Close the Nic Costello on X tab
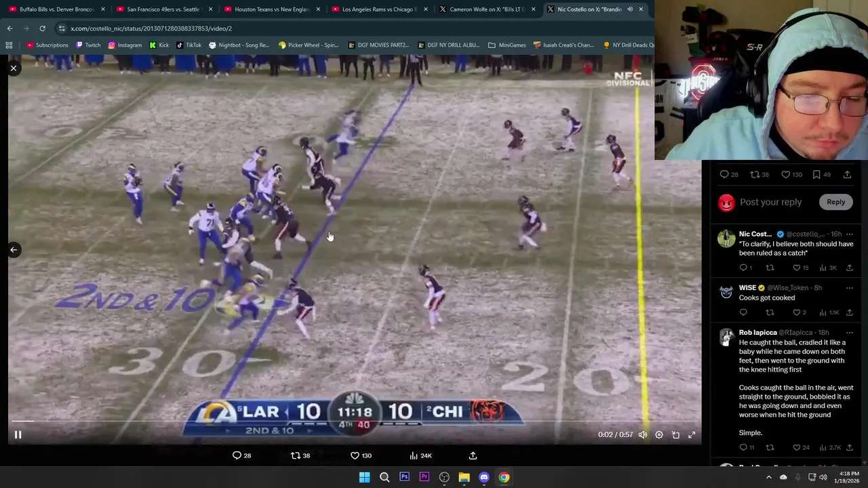 (x=641, y=9)
